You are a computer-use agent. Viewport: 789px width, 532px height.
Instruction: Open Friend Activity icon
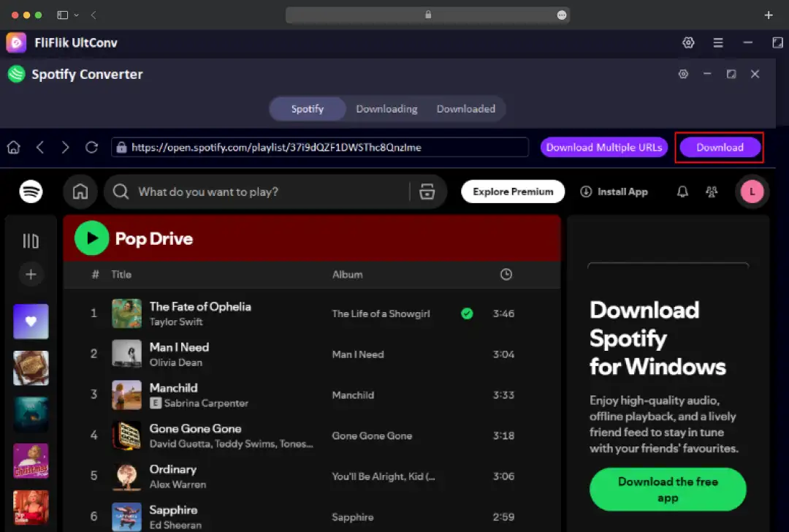[712, 191]
